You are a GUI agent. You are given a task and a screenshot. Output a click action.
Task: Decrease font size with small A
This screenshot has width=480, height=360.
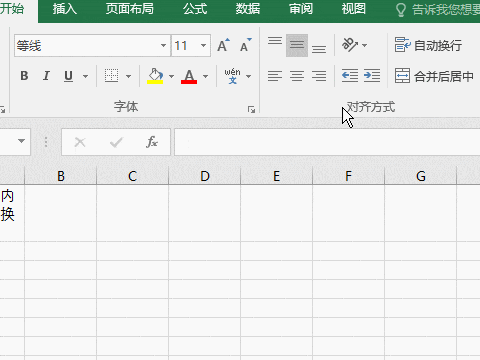246,45
